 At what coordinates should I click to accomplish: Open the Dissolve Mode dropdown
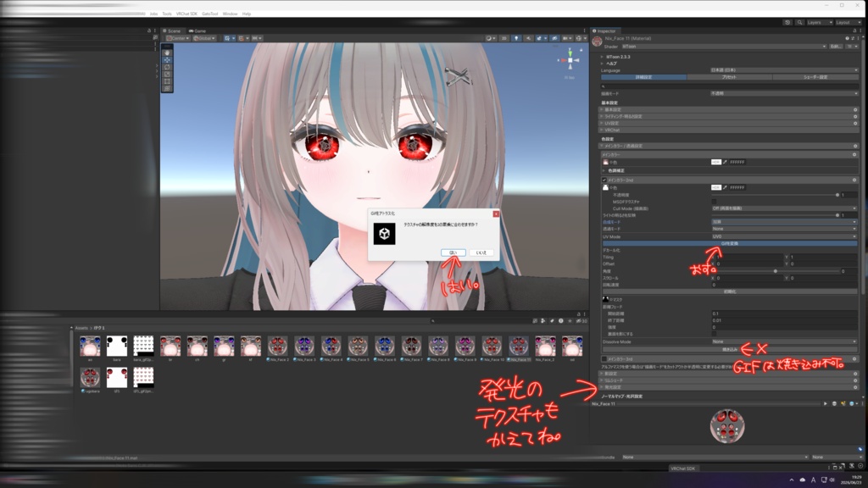[x=784, y=342]
